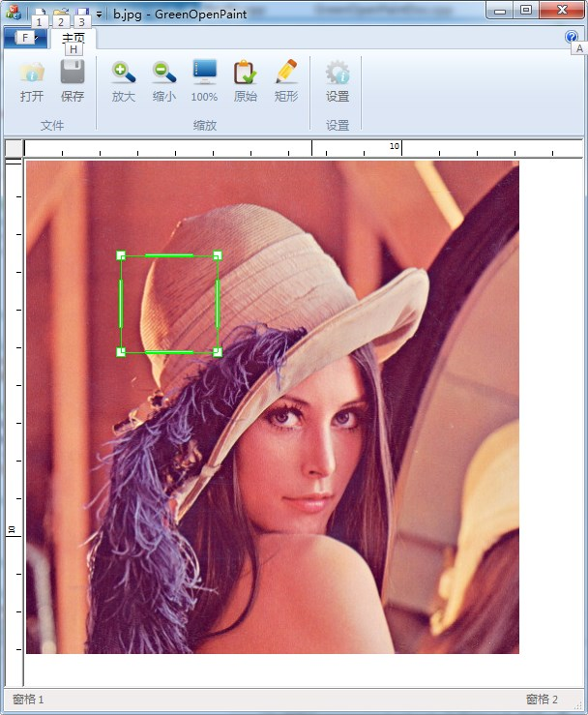Click the 文件 group label

[x=52, y=125]
